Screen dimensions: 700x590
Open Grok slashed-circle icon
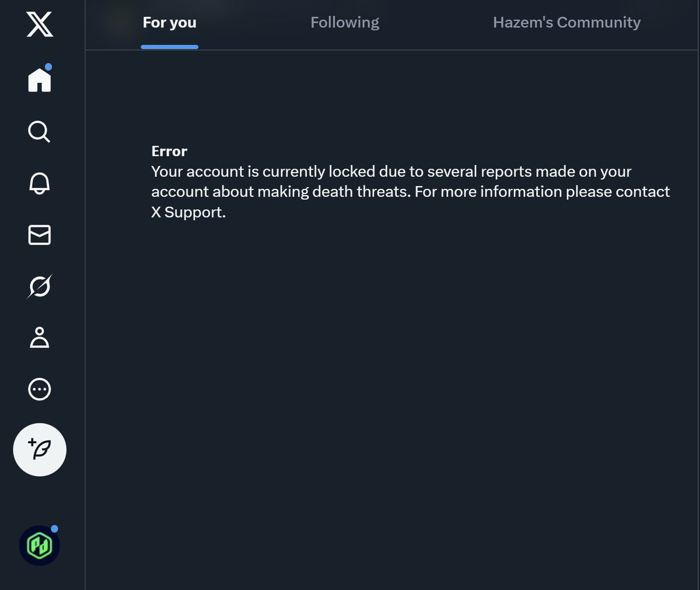coord(40,286)
